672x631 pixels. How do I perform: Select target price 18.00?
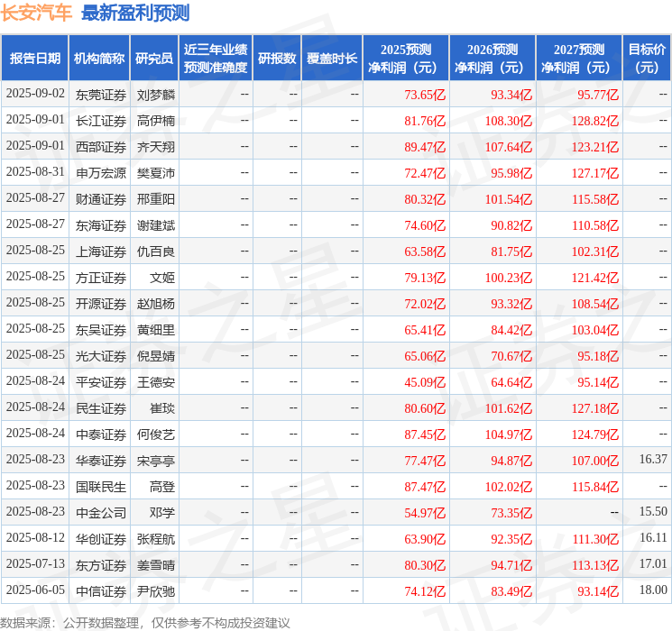tap(653, 590)
